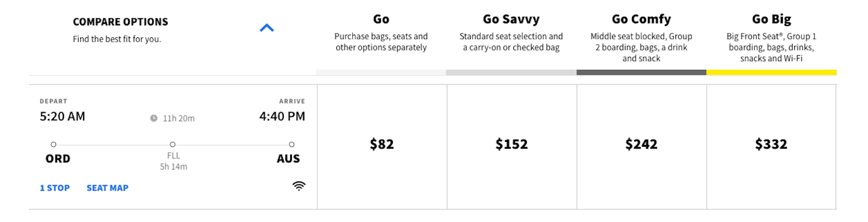Choose the $152 Go Savvy fare
868x222 pixels.
[x=512, y=145]
